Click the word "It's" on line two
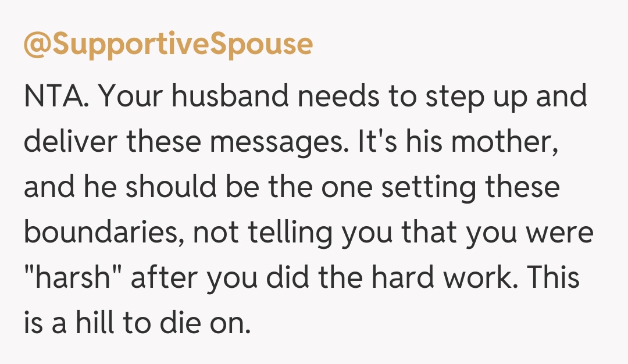Screen dimensions: 628x364 [x=367, y=142]
